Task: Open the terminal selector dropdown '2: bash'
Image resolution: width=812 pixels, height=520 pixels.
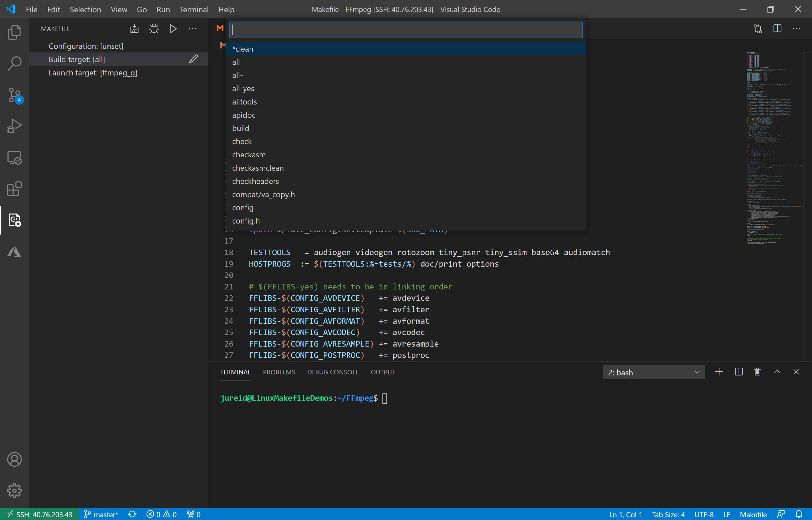Action: pos(653,372)
